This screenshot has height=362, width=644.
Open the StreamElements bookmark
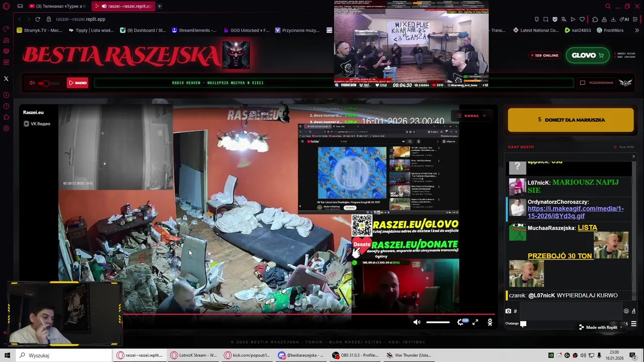[194, 30]
